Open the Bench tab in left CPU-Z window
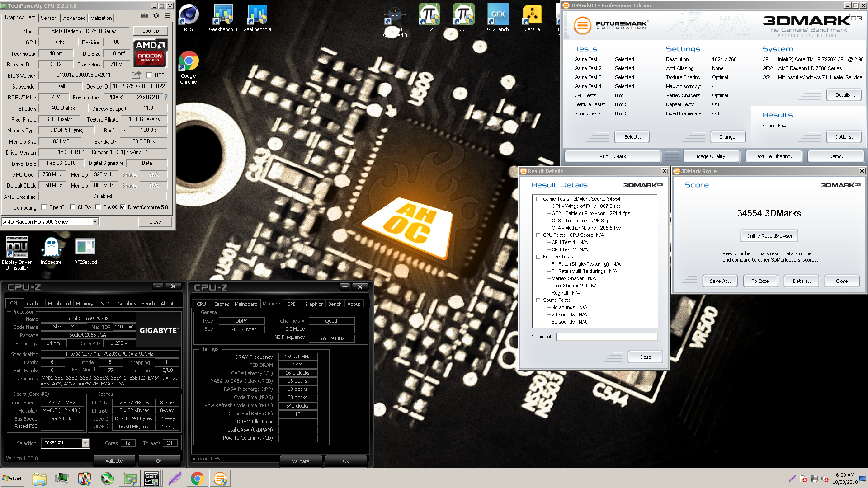The image size is (868, 488). tap(148, 304)
